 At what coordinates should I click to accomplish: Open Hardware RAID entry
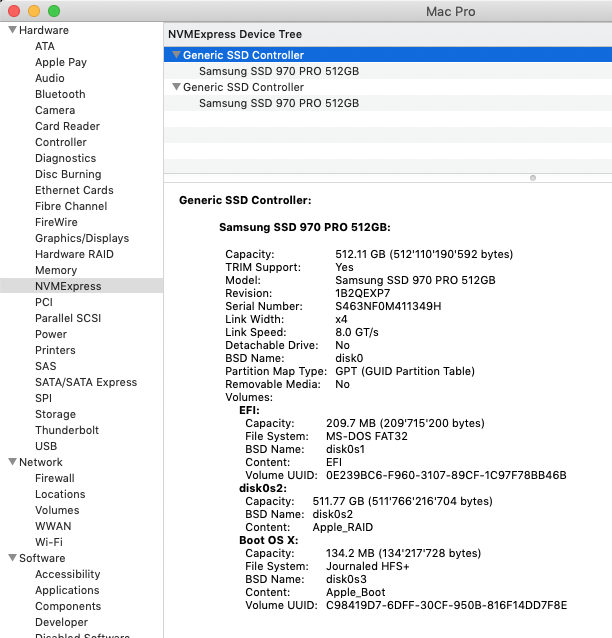(74, 254)
